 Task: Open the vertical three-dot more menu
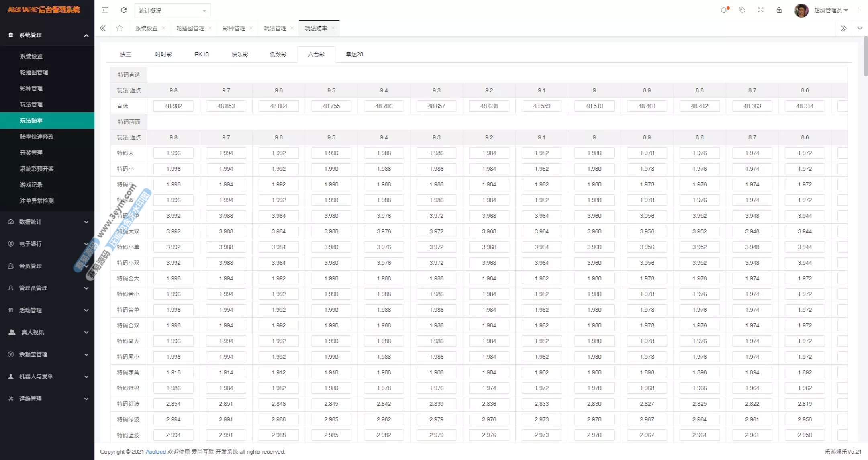(859, 10)
